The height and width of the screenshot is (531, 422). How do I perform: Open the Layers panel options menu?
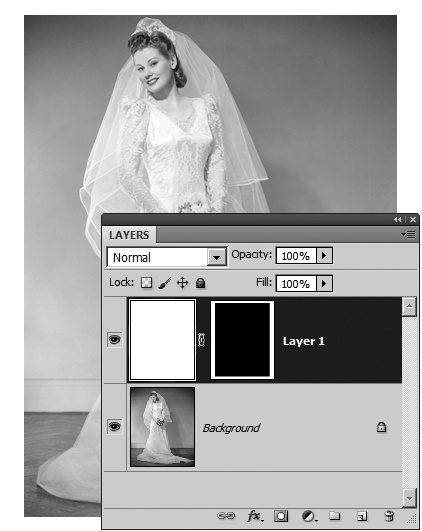pos(408,234)
